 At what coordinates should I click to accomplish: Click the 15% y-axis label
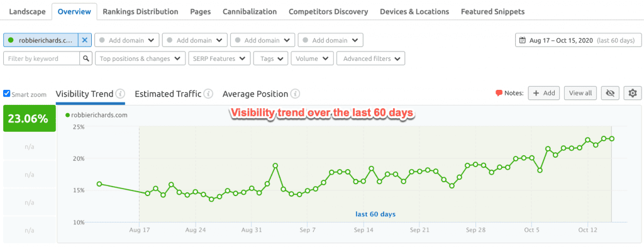point(79,190)
